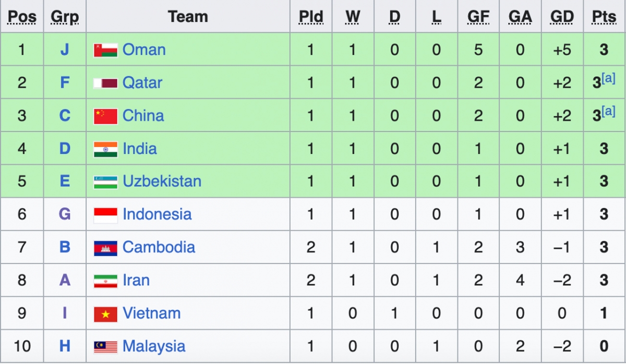626x364 pixels.
Task: Click the Pts column header
Action: 604,17
